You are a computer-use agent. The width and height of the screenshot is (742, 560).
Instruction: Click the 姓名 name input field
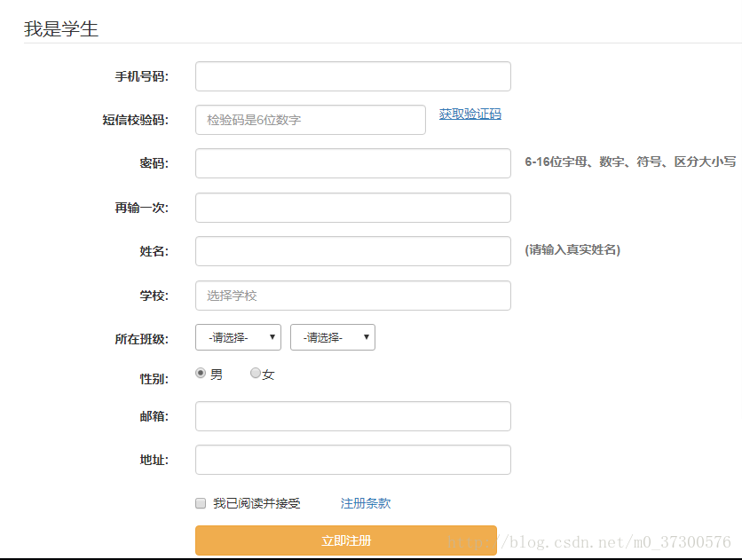352,250
